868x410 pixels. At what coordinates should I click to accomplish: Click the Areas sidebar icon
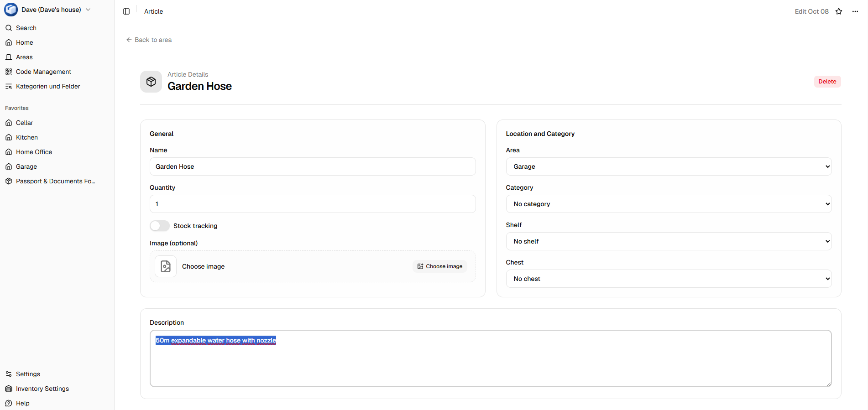(9, 57)
